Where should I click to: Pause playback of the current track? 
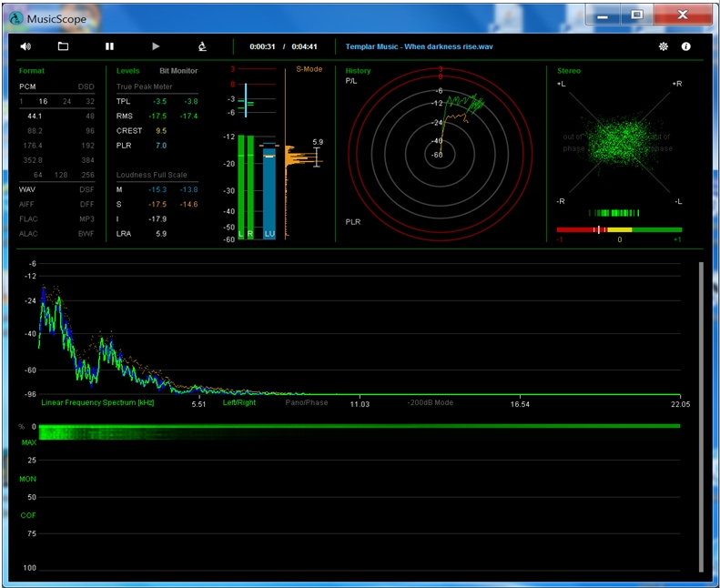(x=109, y=46)
